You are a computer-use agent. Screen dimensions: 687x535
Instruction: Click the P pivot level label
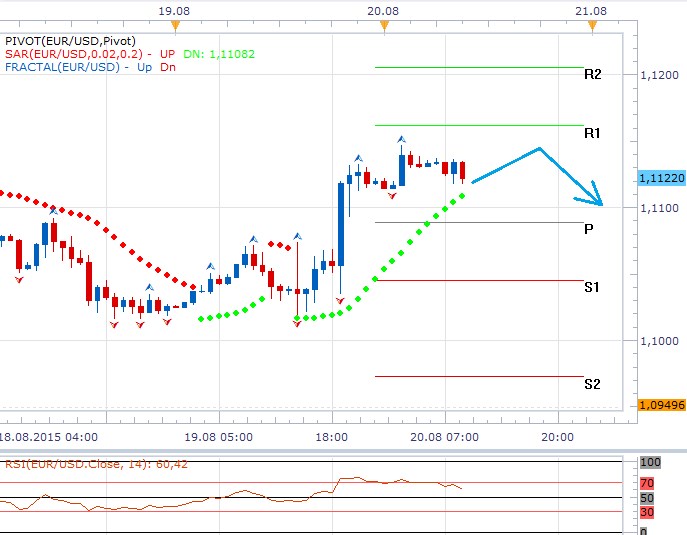point(589,229)
